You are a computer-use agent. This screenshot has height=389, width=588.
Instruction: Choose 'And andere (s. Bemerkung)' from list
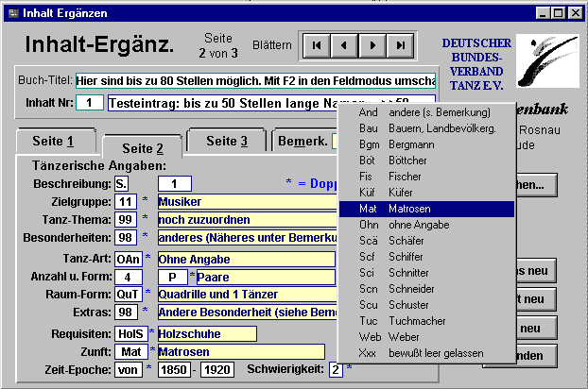tap(426, 112)
